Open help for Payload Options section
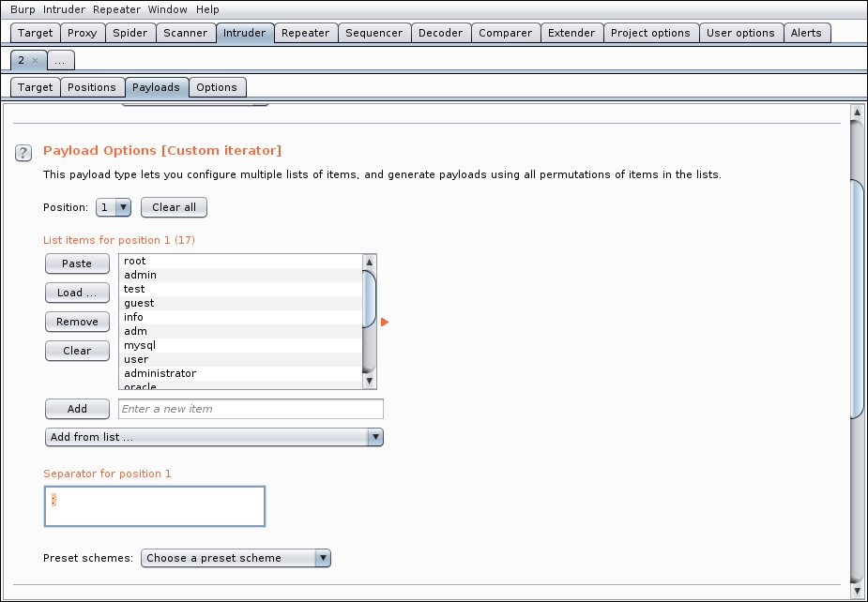This screenshot has width=868, height=602. [x=23, y=153]
